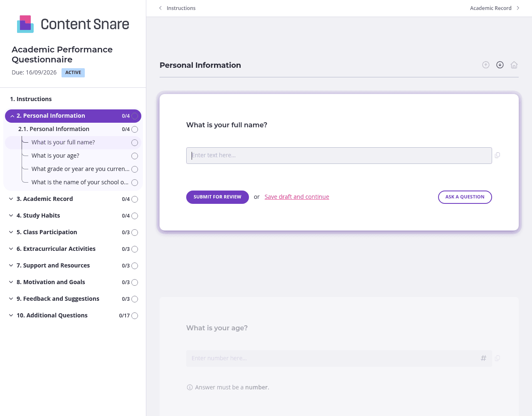This screenshot has width=532, height=416.
Task: Click the down arrow next section icon
Action: [x=500, y=65]
